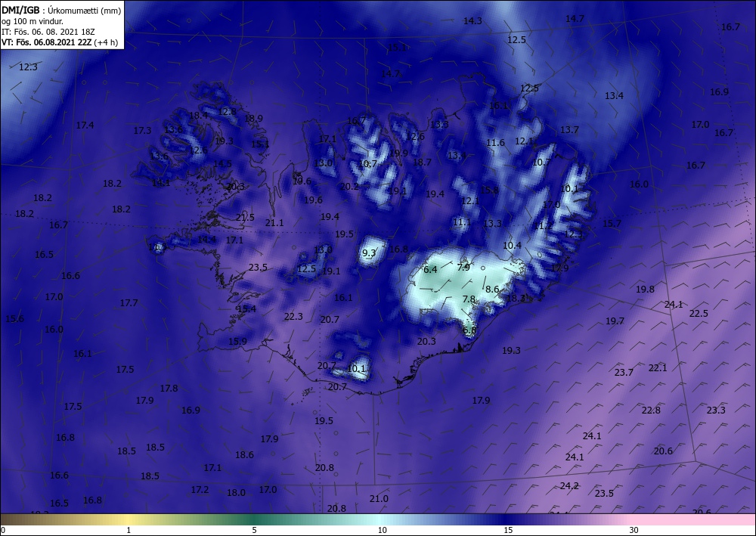
Task: Click the '(+4 h)' forecast offset
Action: tap(106, 42)
